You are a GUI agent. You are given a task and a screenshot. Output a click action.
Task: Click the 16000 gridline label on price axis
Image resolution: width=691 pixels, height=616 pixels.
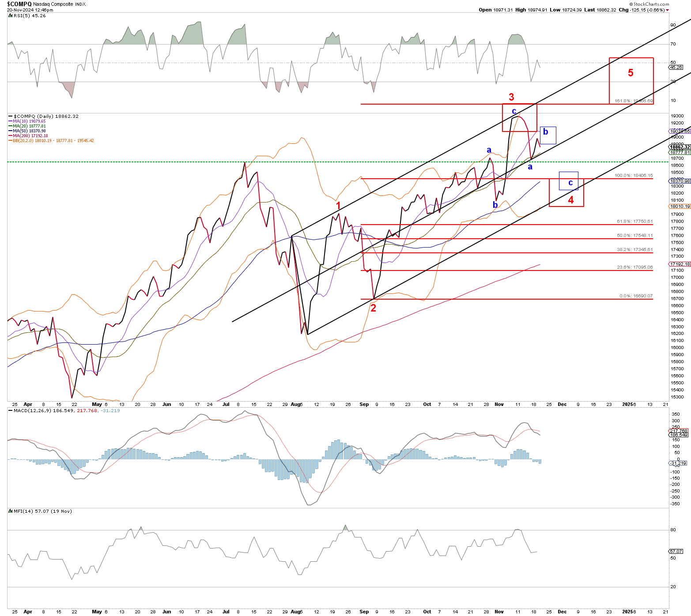[677, 348]
